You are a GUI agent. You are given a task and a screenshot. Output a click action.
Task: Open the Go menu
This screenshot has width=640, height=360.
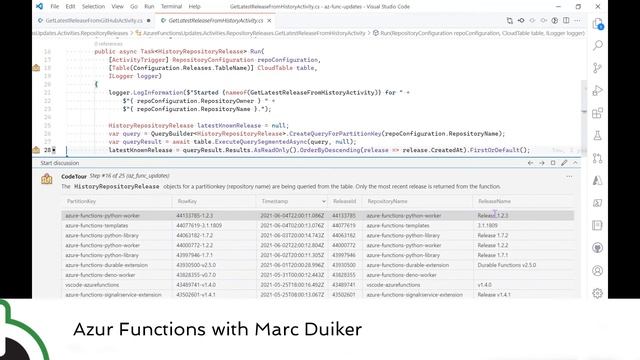[x=134, y=7]
